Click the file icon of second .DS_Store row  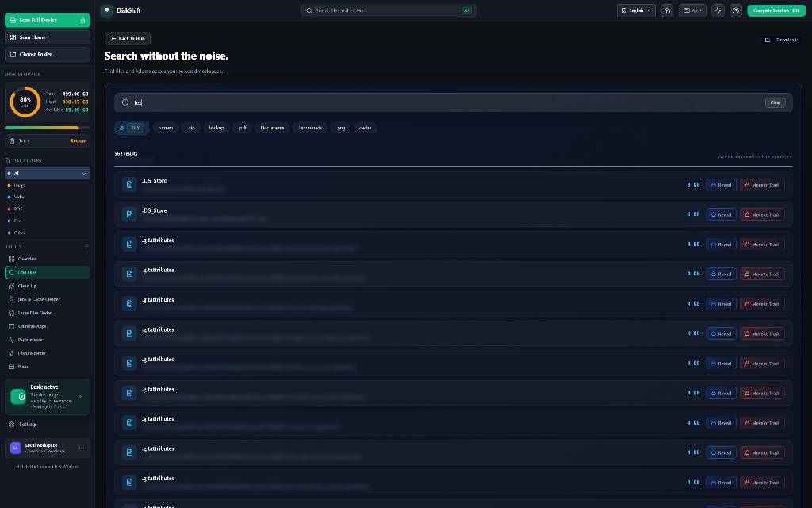point(129,214)
